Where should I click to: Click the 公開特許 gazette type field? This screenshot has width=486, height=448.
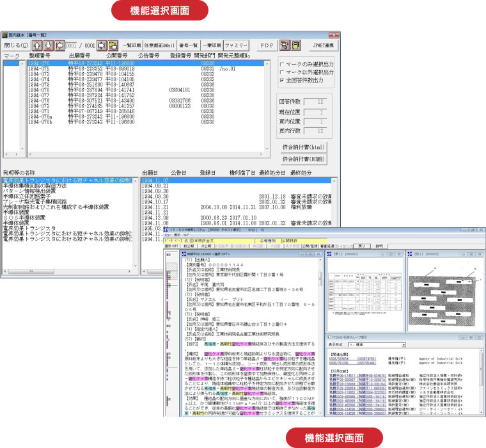(x=304, y=241)
